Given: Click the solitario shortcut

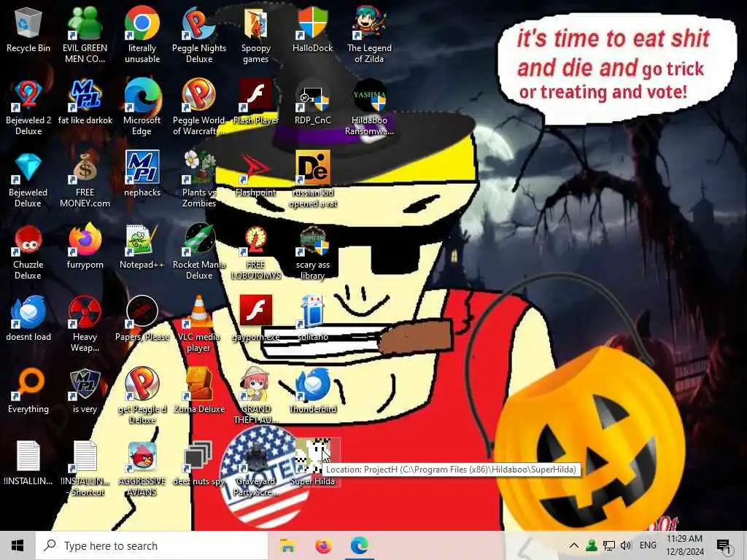Looking at the screenshot, I should [312, 319].
